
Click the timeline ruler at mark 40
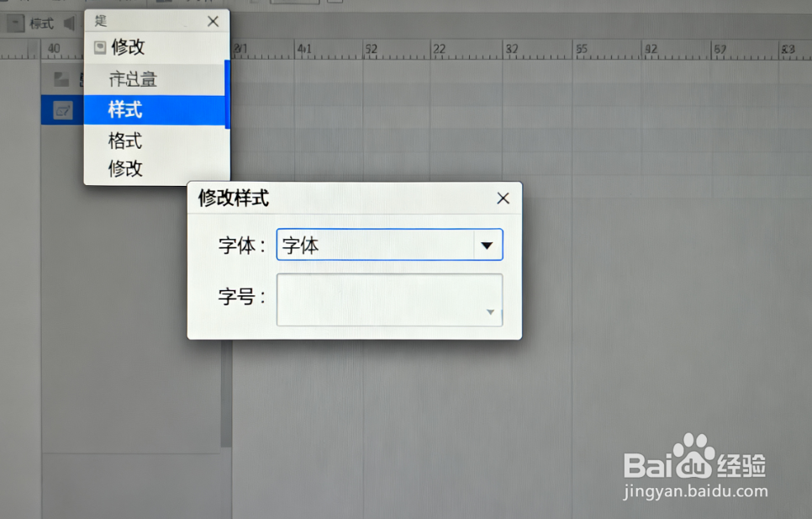coord(55,49)
